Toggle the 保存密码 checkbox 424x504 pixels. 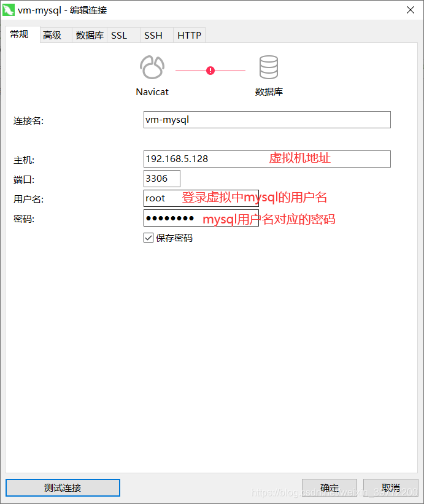pyautogui.click(x=148, y=238)
